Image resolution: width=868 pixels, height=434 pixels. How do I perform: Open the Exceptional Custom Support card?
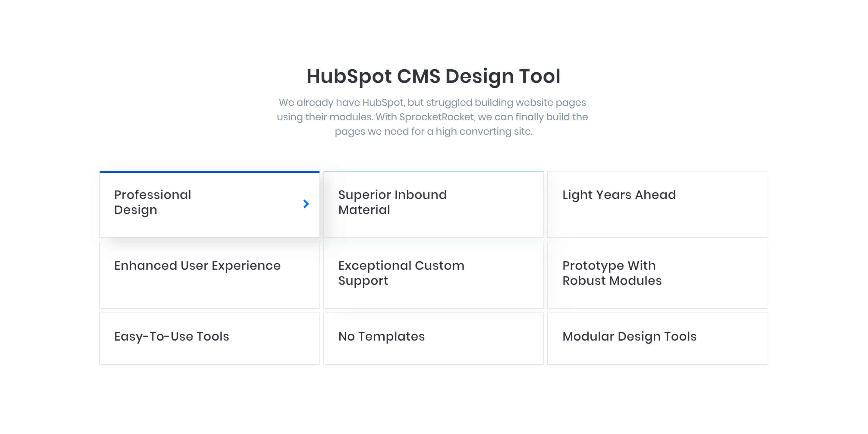(433, 275)
